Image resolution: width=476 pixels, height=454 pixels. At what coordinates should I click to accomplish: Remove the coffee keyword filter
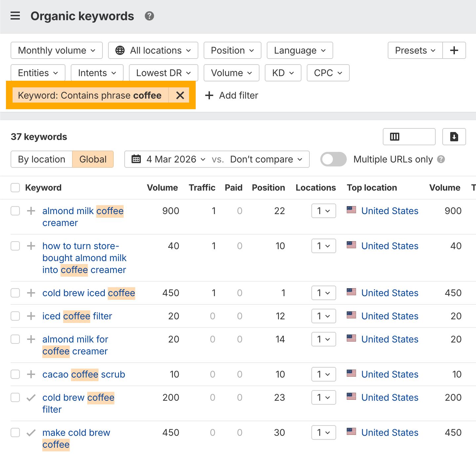tap(180, 95)
